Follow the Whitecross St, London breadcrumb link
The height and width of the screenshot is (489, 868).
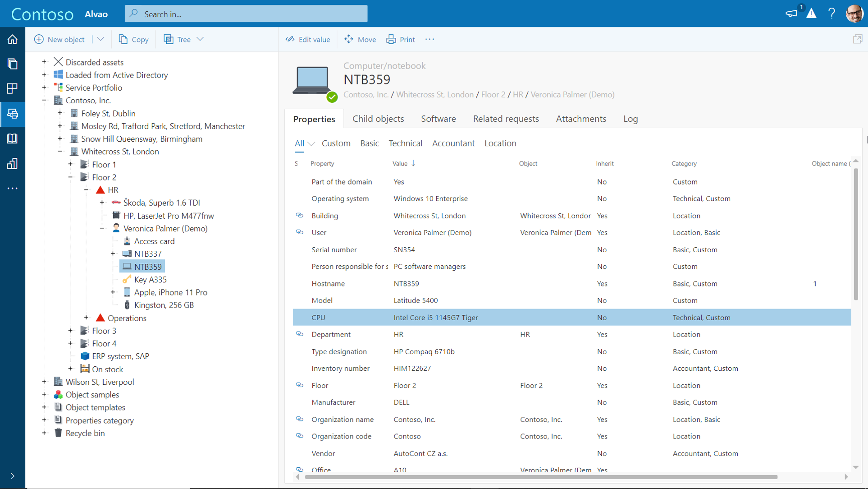pyautogui.click(x=434, y=94)
